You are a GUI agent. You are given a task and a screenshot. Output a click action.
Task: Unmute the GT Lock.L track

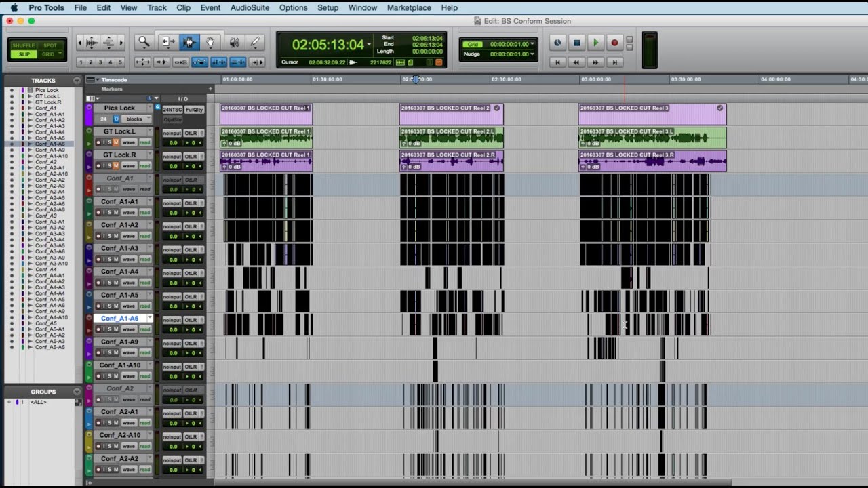tap(115, 142)
